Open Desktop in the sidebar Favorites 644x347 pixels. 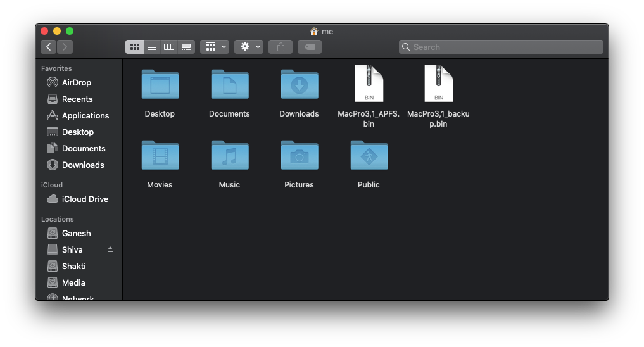click(x=79, y=132)
